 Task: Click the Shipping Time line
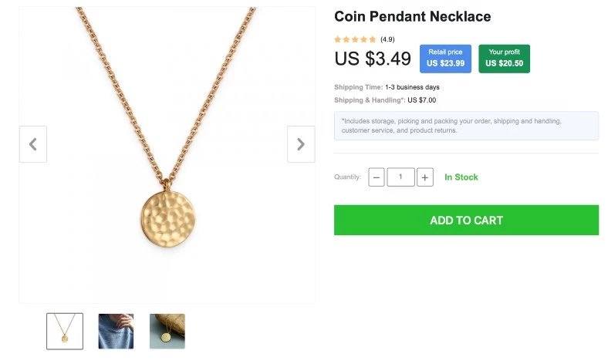[x=387, y=87]
